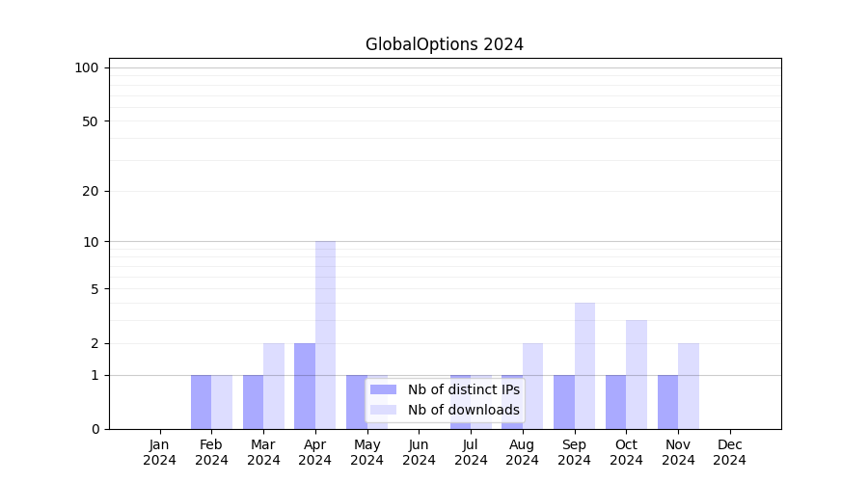
Task: Click the Nb of distinct IPs legend swatch
Action: tap(383, 389)
